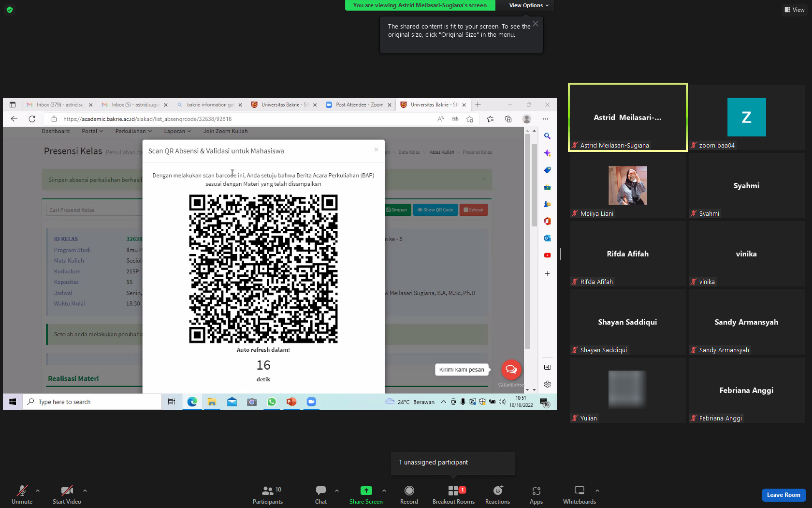Click the Leave Room button
Image resolution: width=812 pixels, height=508 pixels.
(x=783, y=495)
